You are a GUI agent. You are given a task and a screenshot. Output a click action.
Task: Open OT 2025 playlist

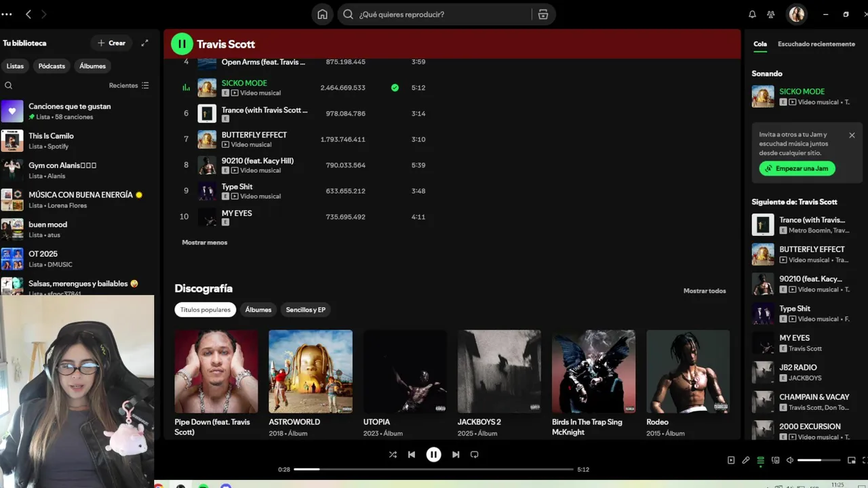(77, 258)
